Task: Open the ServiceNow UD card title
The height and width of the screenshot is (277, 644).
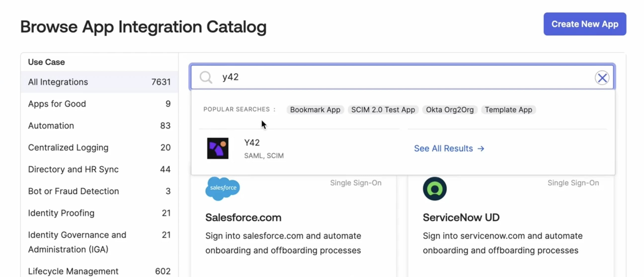Action: point(461,217)
